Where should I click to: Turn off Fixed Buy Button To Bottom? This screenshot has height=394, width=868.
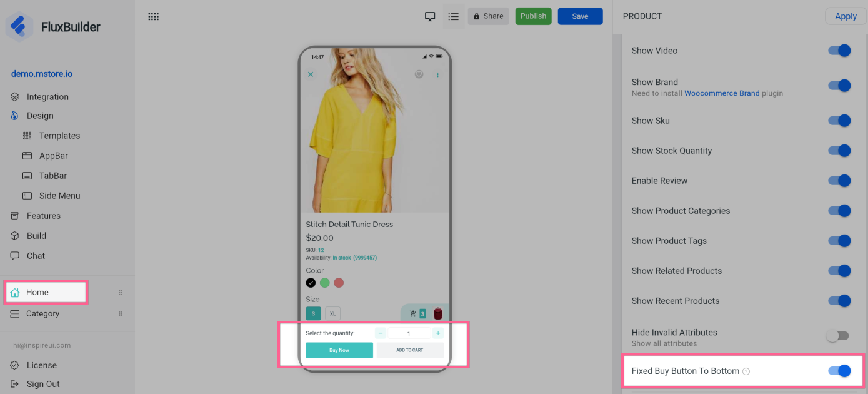[x=839, y=371]
